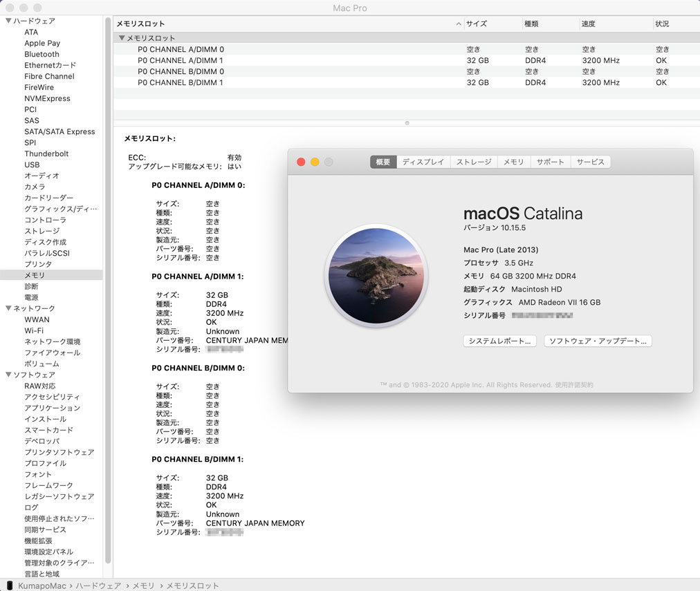Sort by the サイズ column header
The height and width of the screenshot is (591, 700).
coord(491,24)
